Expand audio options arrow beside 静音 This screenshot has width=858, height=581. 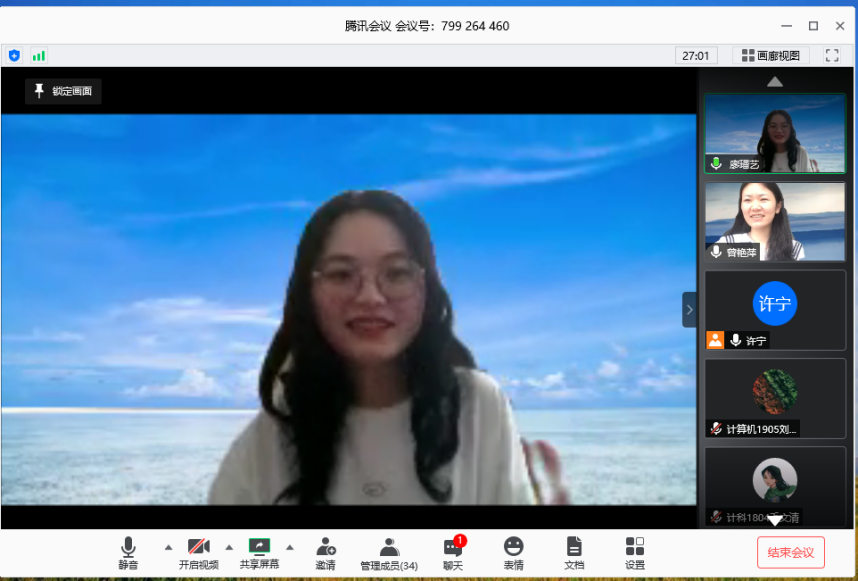click(x=168, y=547)
